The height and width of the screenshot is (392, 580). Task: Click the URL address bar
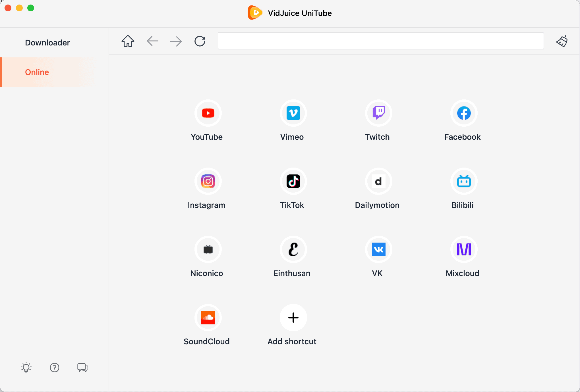[381, 41]
